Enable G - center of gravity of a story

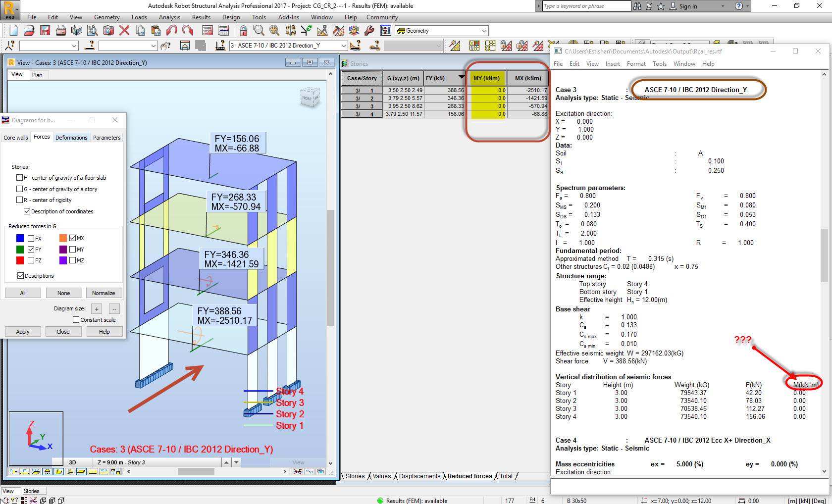[20, 189]
